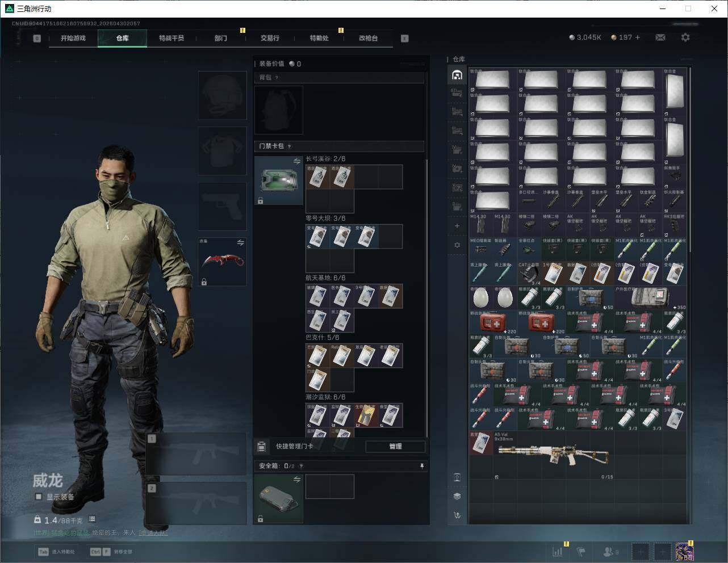728x563 pixels.
Task: Add a new stash container with plus
Action: (x=457, y=226)
